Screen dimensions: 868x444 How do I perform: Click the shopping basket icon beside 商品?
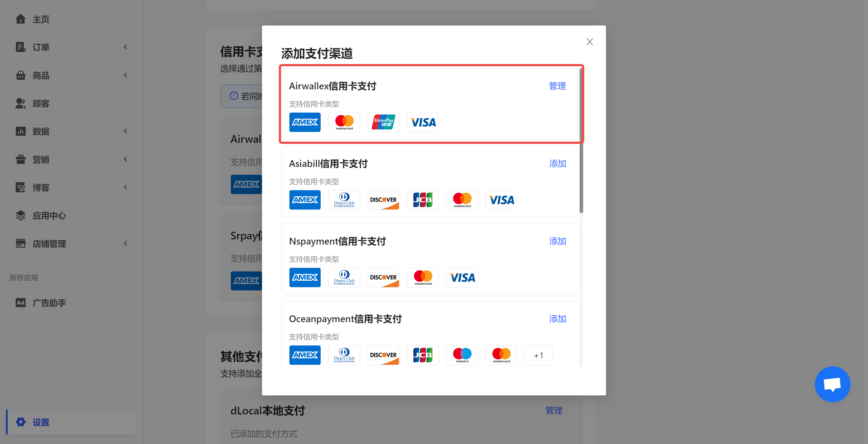click(x=21, y=75)
